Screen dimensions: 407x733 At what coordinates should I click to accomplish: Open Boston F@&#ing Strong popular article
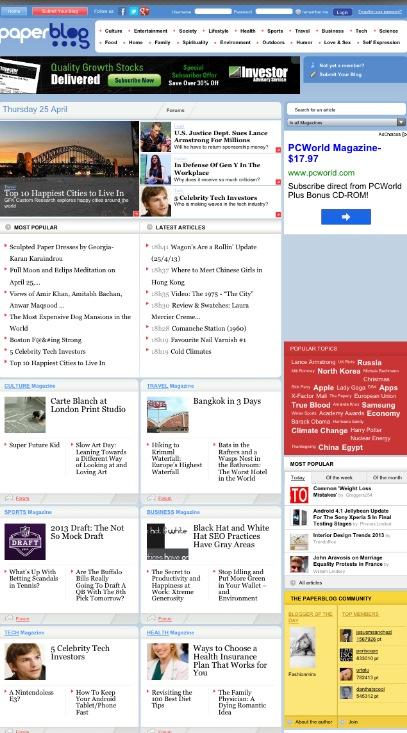point(45,340)
